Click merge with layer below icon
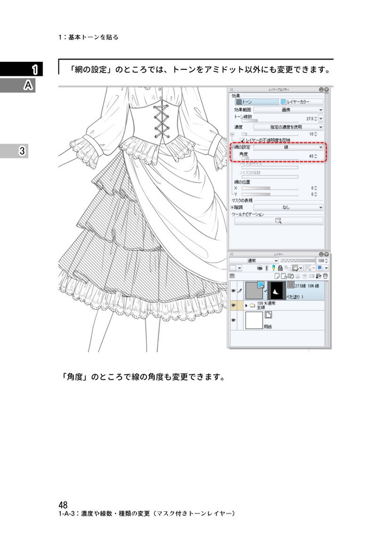392x550 pixels. (304, 276)
